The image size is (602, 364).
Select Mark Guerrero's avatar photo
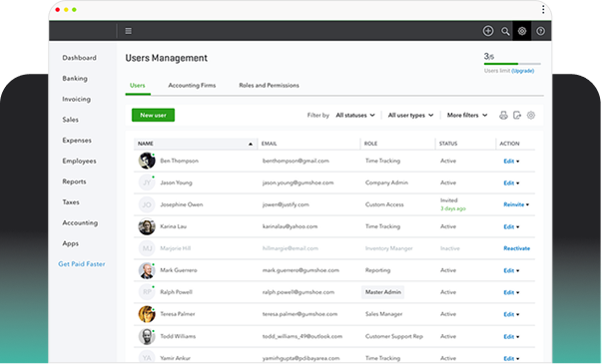147,270
